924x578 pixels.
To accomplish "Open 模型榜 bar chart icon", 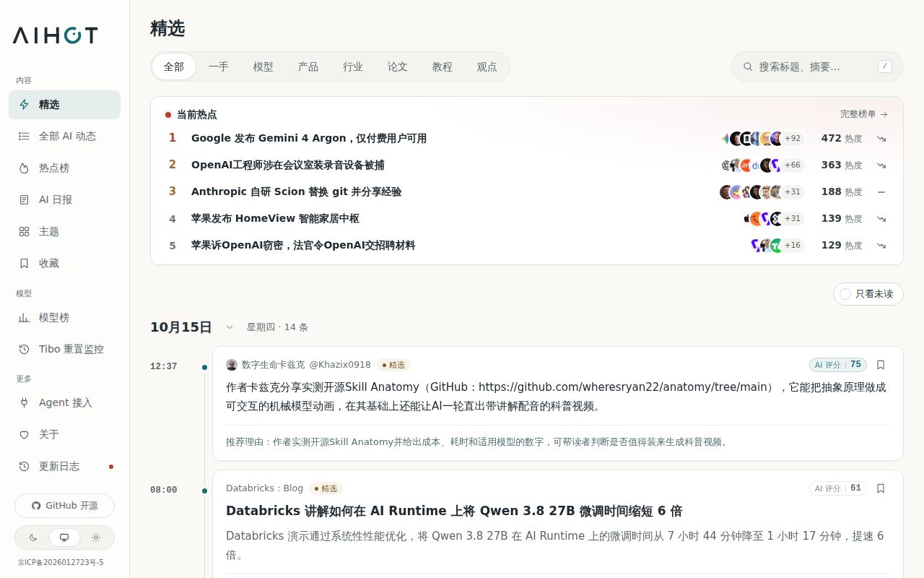I will pos(24,318).
